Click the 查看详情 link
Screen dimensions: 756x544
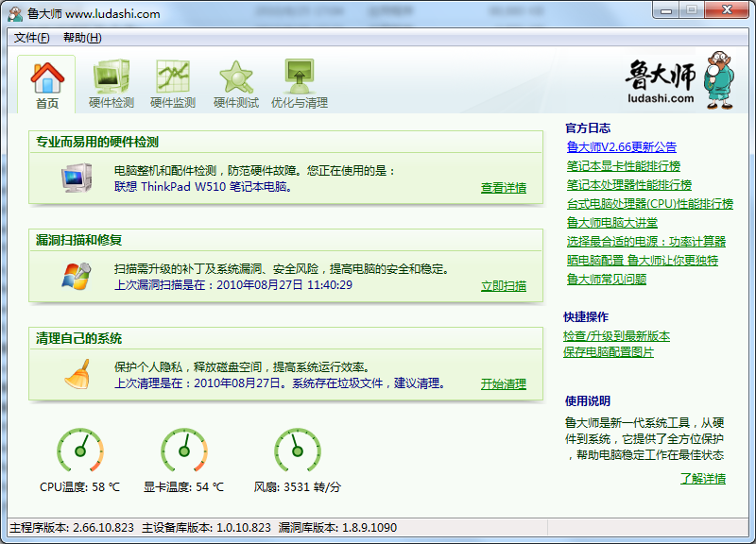pos(504,188)
